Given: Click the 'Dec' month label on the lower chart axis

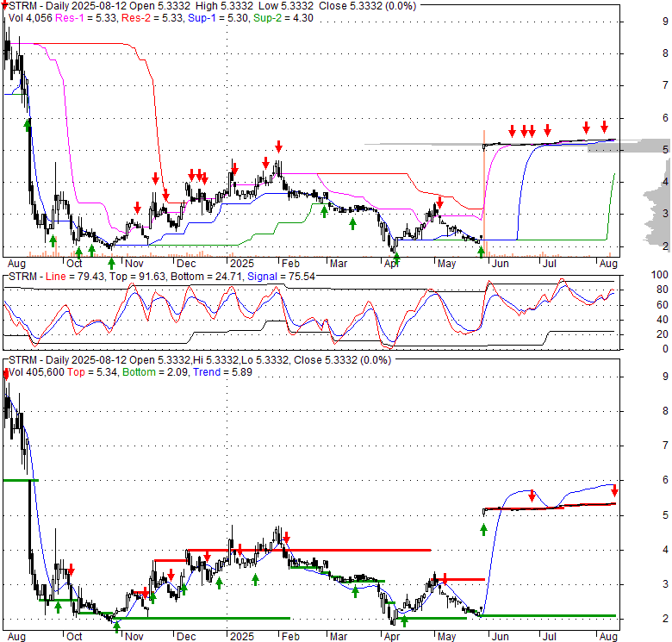Looking at the screenshot, I should [x=186, y=637].
